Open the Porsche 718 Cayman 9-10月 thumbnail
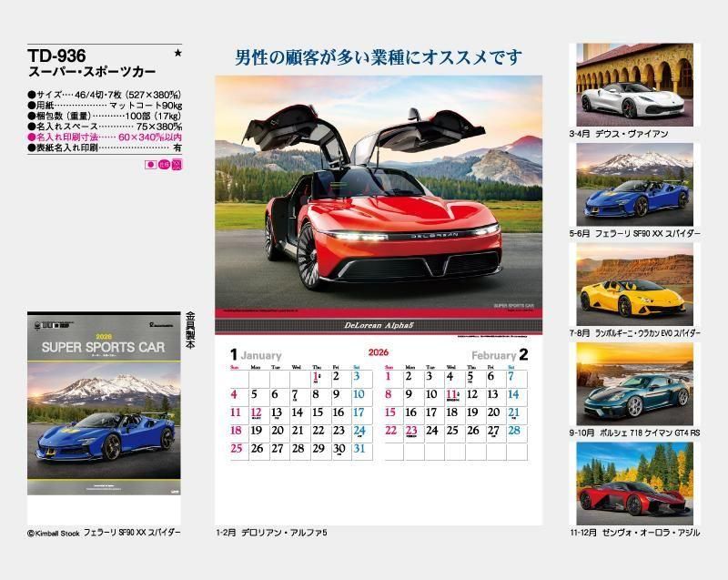 click(x=634, y=384)
